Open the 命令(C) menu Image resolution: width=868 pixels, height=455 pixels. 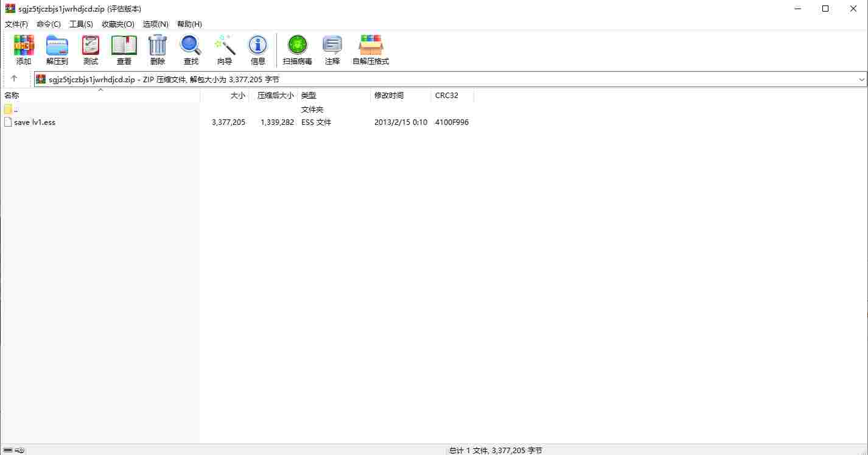tap(49, 24)
